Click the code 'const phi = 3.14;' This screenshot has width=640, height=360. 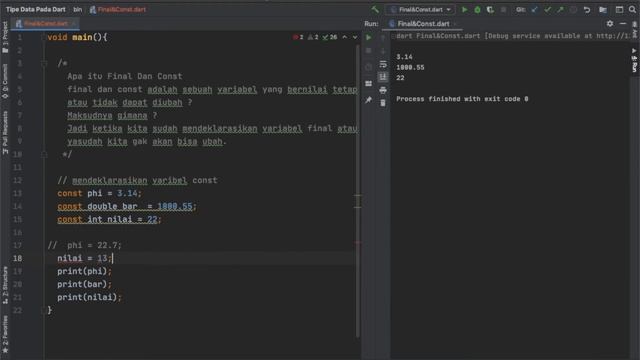tap(99, 193)
